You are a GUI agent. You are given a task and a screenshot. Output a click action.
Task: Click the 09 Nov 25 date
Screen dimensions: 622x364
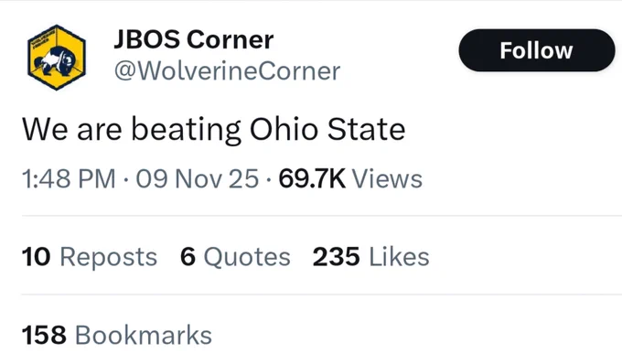tap(198, 178)
